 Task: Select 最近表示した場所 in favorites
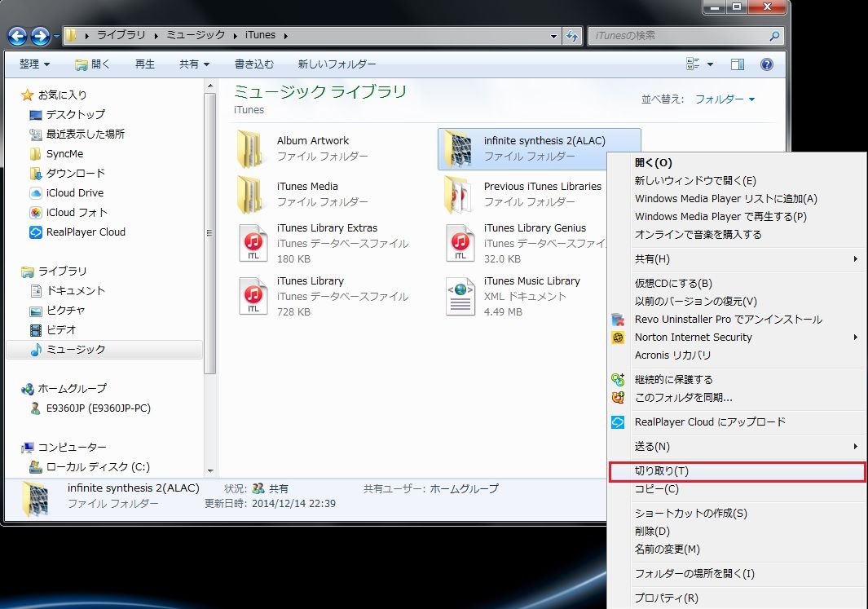click(86, 135)
